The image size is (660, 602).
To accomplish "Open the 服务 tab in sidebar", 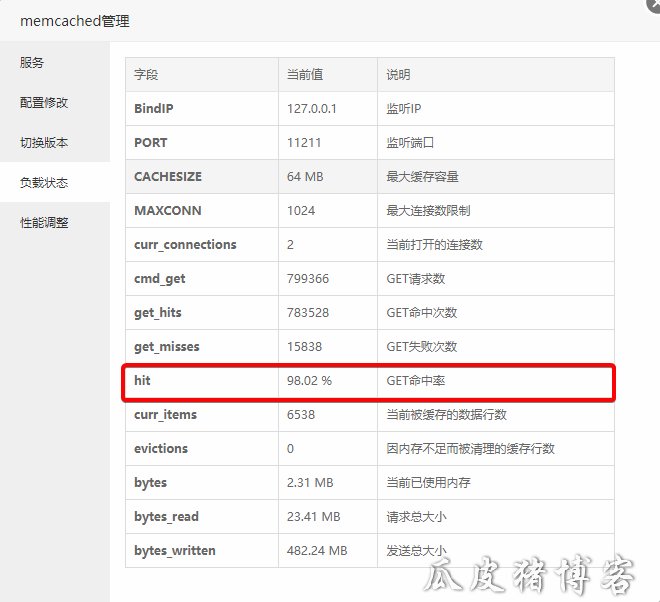I will (32, 62).
